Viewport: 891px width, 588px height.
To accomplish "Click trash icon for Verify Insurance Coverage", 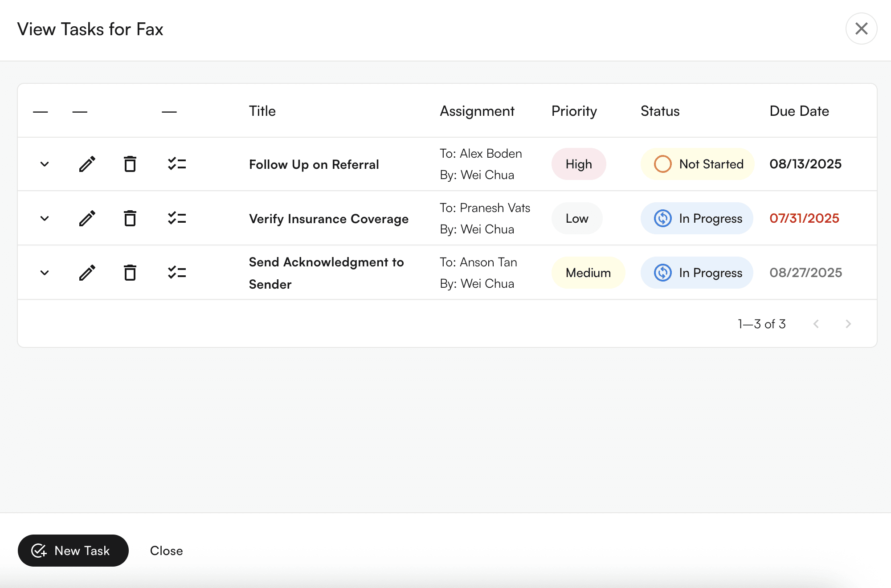I will pos(130,218).
